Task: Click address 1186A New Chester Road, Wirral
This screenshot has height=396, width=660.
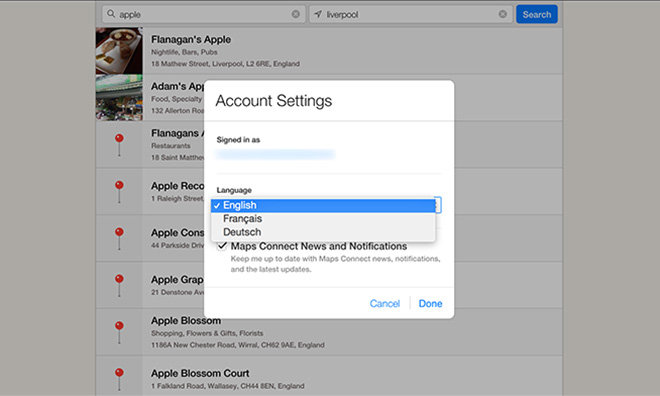Action: 238,345
